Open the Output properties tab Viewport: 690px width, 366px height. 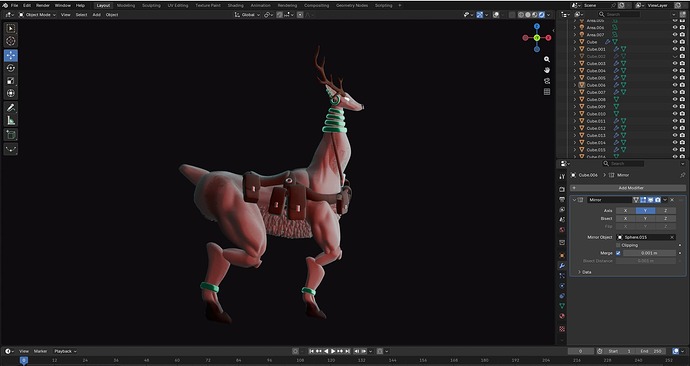point(562,199)
